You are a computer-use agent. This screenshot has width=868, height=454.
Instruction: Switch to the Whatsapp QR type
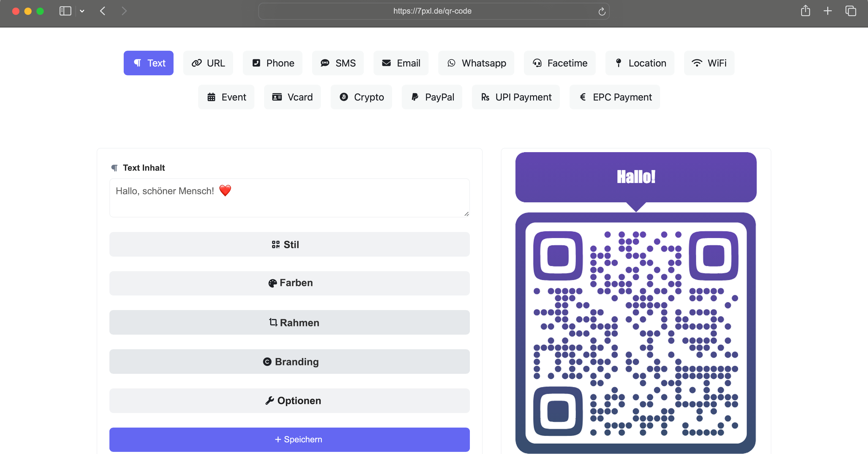point(476,63)
